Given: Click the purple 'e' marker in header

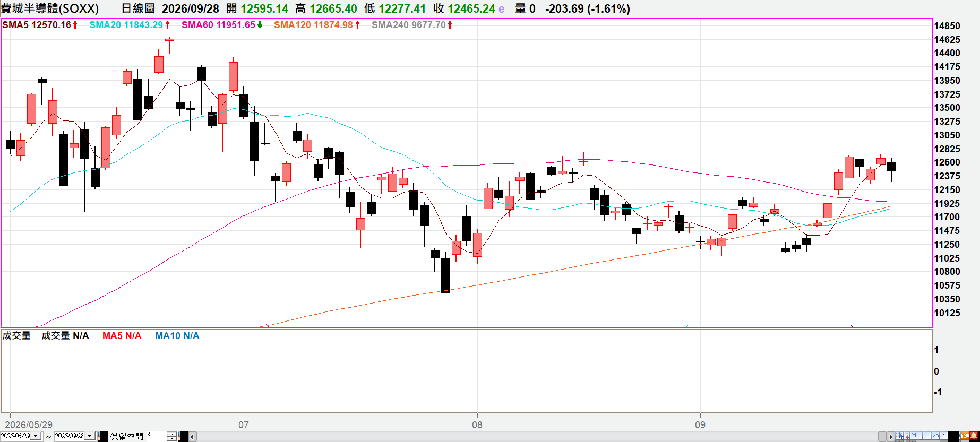Looking at the screenshot, I should (502, 9).
